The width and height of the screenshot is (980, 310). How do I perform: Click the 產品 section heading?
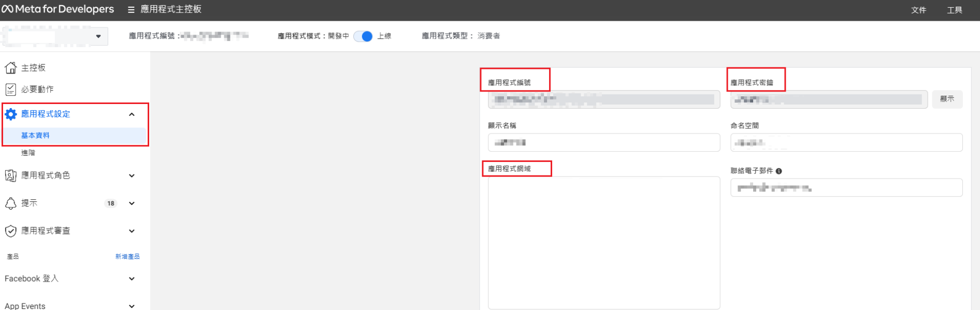tap(13, 257)
